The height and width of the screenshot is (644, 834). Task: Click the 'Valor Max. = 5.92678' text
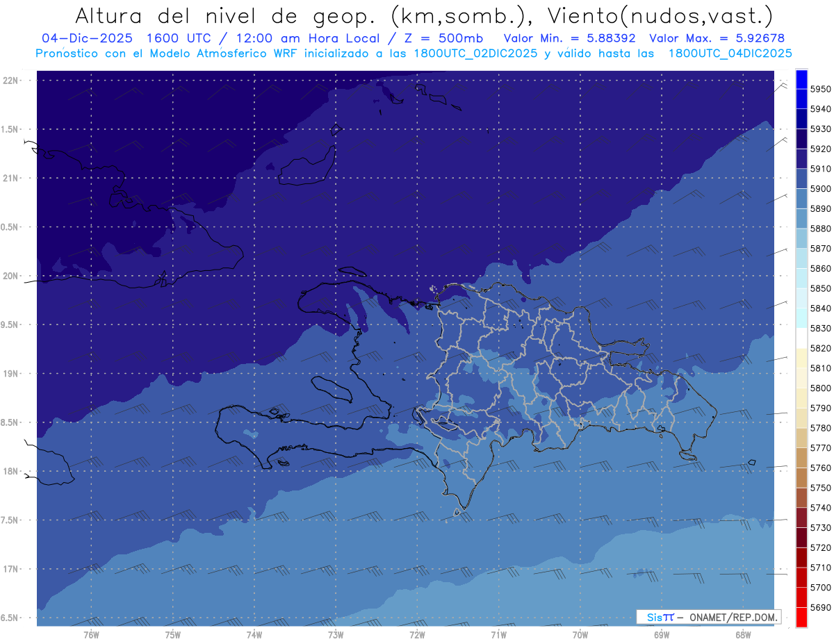tap(717, 38)
